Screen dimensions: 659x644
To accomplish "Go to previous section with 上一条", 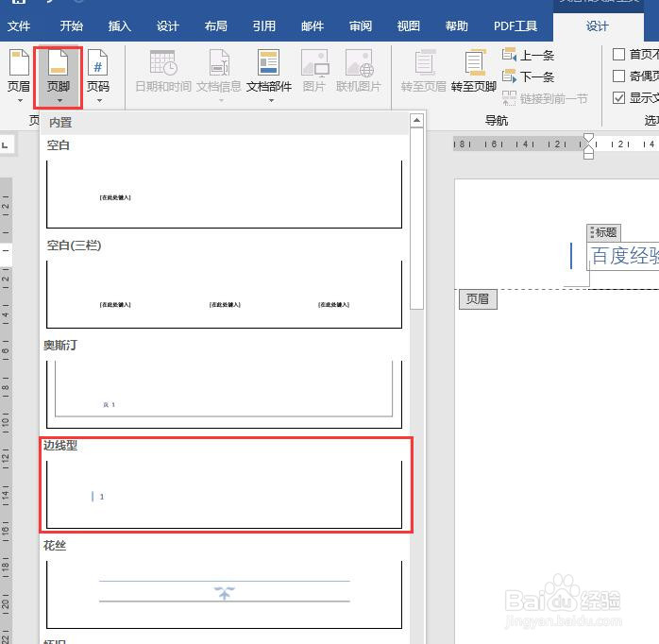I will [x=529, y=55].
